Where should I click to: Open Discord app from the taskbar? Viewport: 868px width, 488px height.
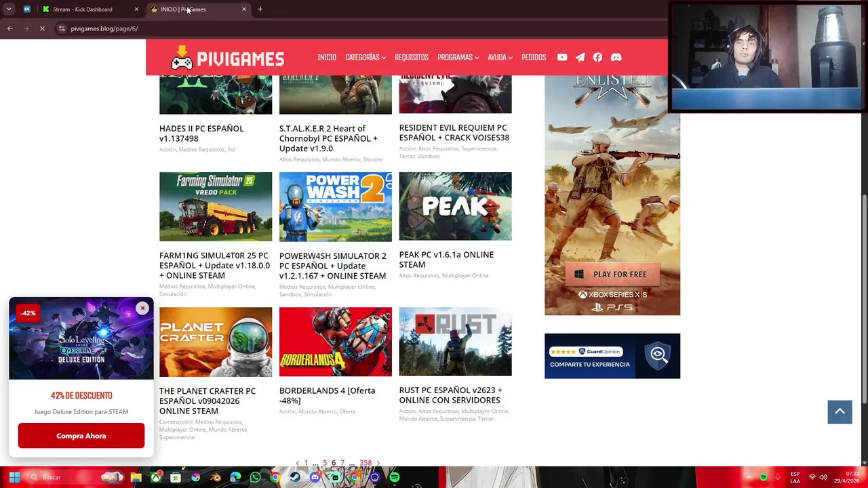315,477
